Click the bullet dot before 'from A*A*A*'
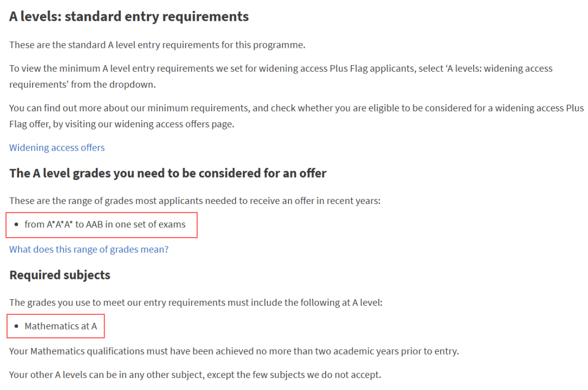Image resolution: width=588 pixels, height=390 pixels. 17,224
